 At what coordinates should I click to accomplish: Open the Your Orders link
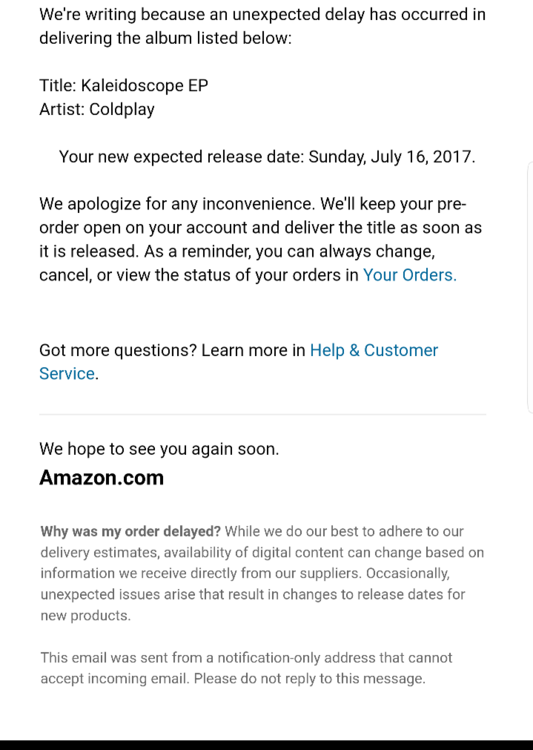point(410,275)
